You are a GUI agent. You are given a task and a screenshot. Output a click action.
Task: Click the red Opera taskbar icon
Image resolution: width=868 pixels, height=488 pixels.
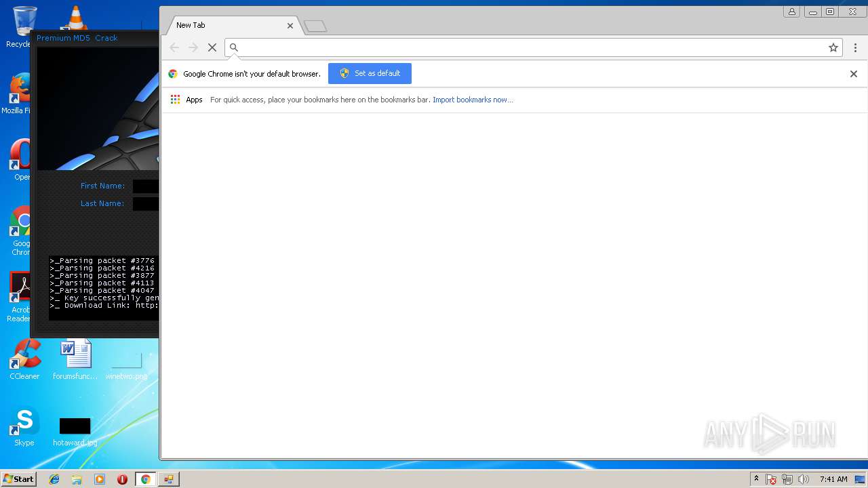coord(122,479)
